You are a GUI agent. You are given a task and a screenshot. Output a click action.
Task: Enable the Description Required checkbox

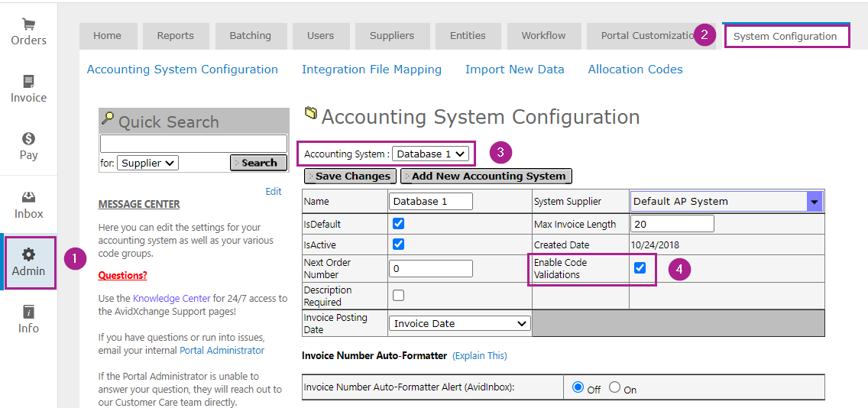tap(398, 295)
